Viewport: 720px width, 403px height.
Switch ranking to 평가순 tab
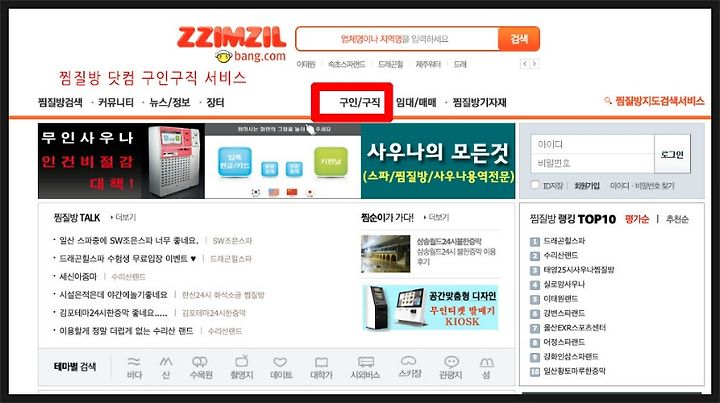tap(637, 219)
